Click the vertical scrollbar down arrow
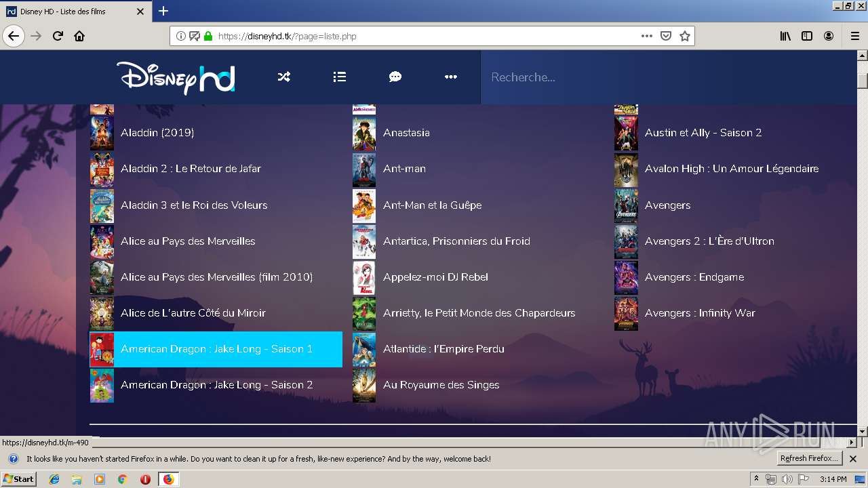The width and height of the screenshot is (868, 488). [x=862, y=431]
